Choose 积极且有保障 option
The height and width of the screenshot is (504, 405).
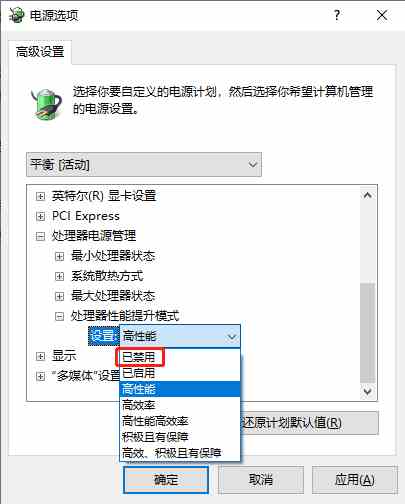pyautogui.click(x=180, y=437)
